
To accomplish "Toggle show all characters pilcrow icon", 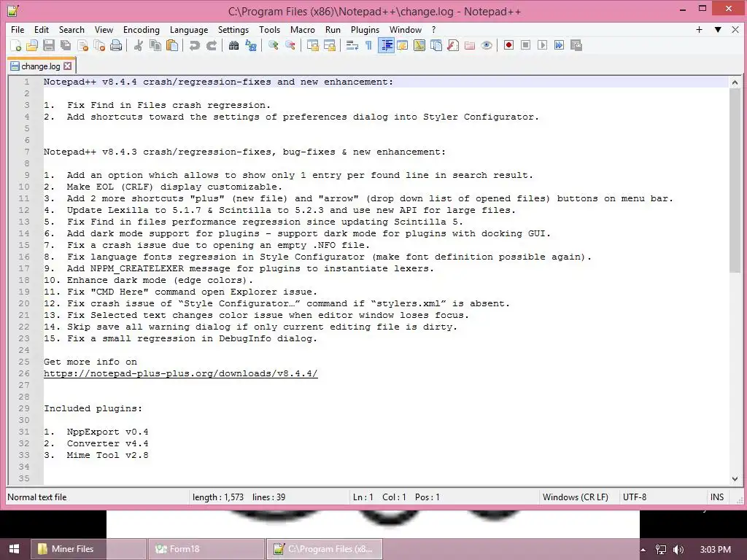I will [x=368, y=45].
